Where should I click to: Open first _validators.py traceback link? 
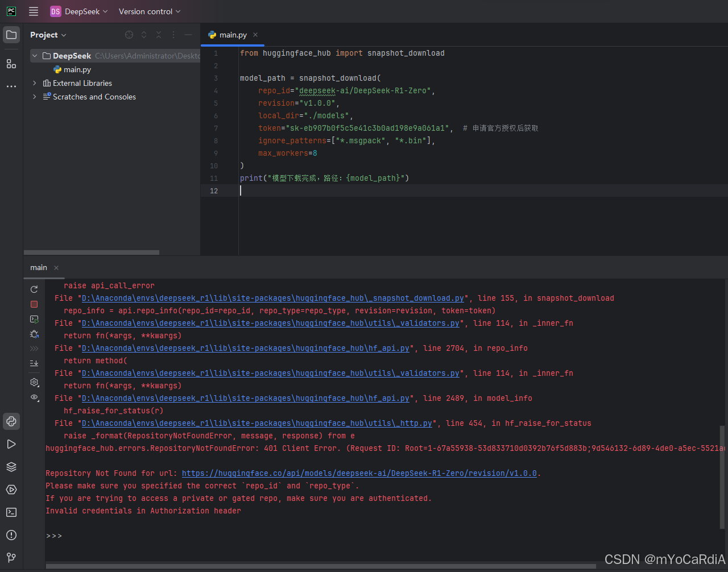click(x=271, y=323)
